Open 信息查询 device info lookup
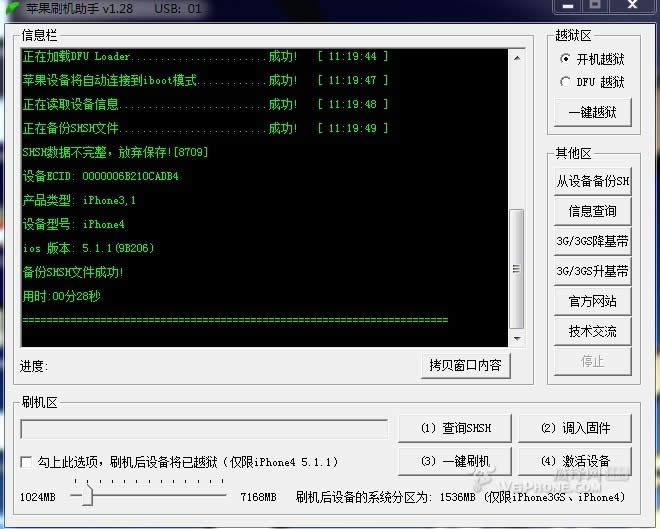660x529 pixels. (x=593, y=211)
